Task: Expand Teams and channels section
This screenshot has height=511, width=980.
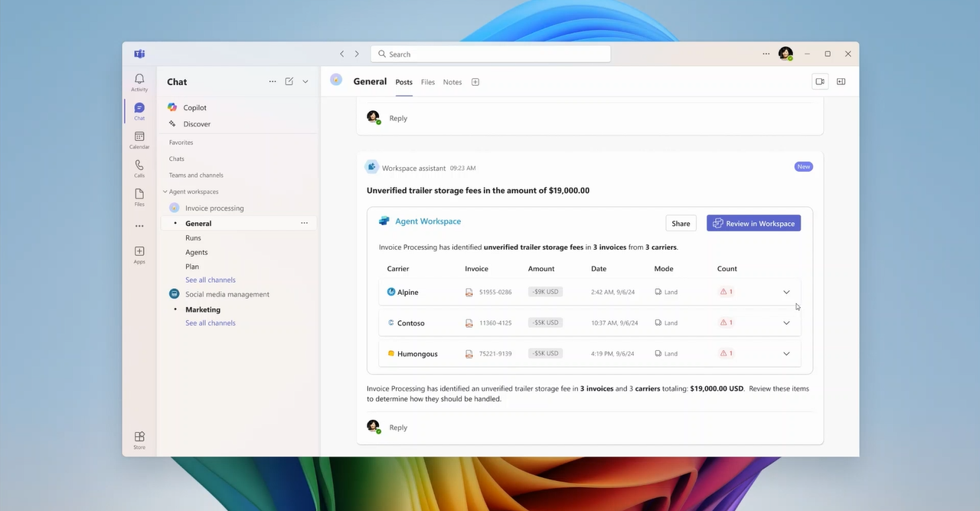Action: [x=196, y=175]
